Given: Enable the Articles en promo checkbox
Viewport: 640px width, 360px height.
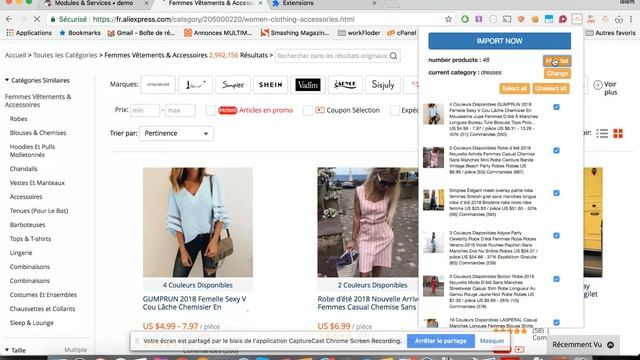Looking at the screenshot, I should pos(211,110).
